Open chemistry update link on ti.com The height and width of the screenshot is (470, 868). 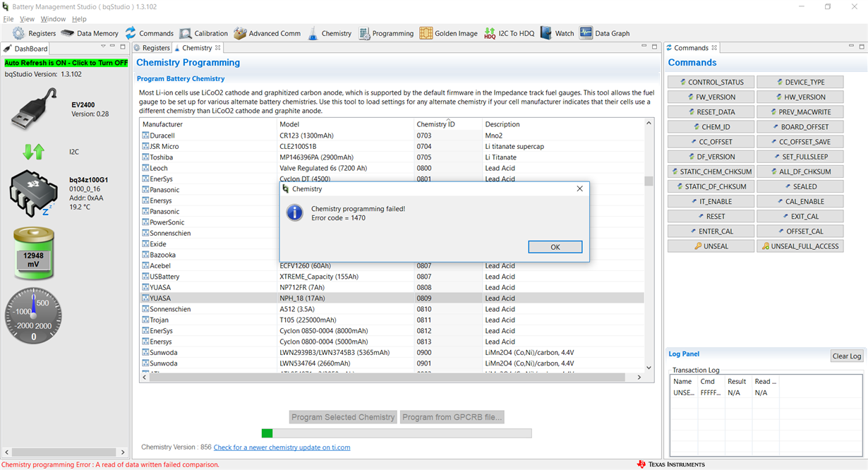(282, 447)
